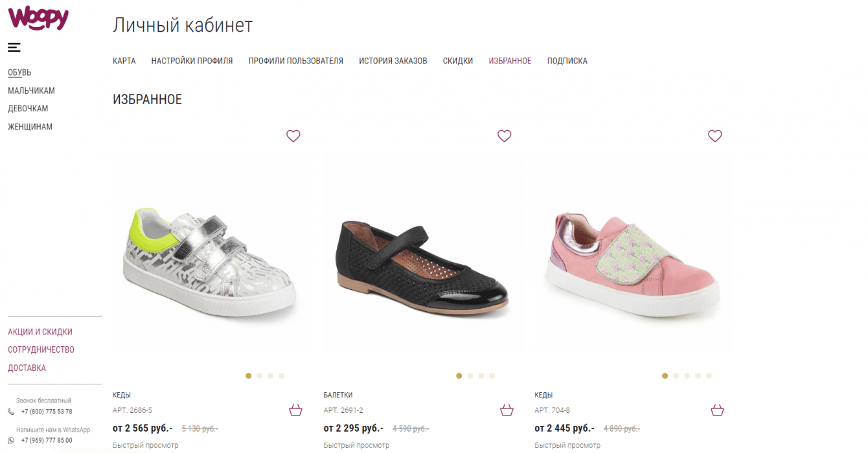Remove silver sneakers from favorites via heart
868x453 pixels.
tap(293, 136)
